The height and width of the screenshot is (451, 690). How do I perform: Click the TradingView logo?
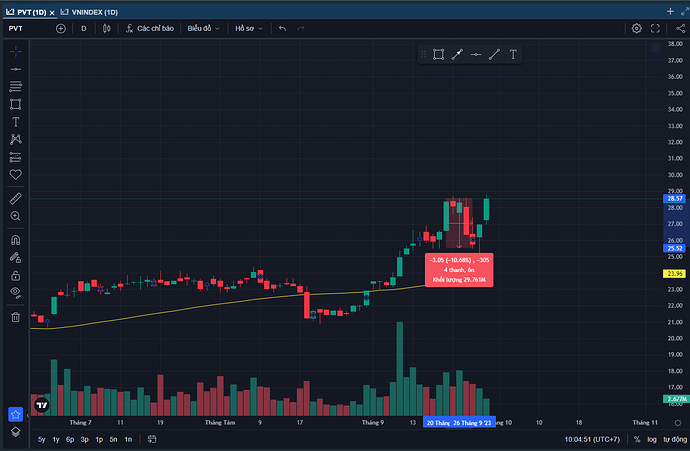(42, 405)
